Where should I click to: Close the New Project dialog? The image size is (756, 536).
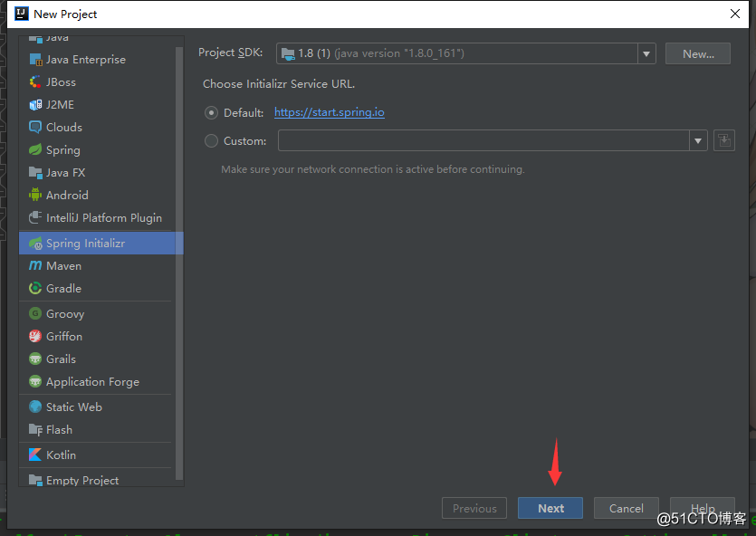point(735,14)
